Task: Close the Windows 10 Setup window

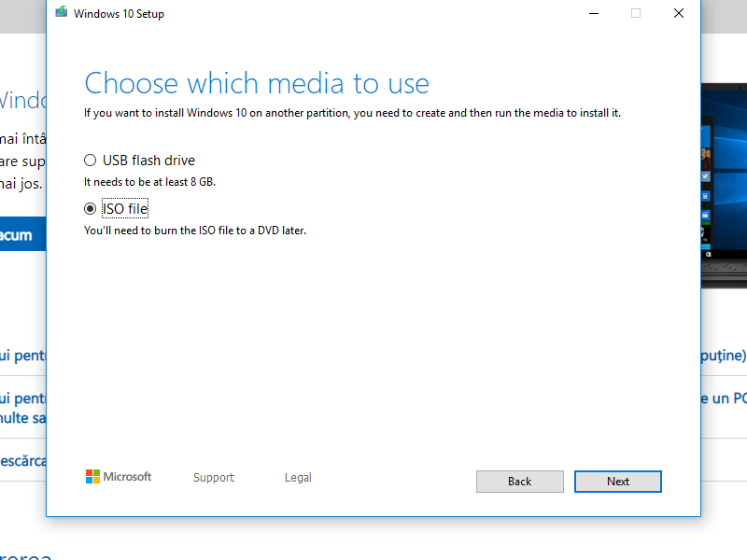Action: pos(678,13)
